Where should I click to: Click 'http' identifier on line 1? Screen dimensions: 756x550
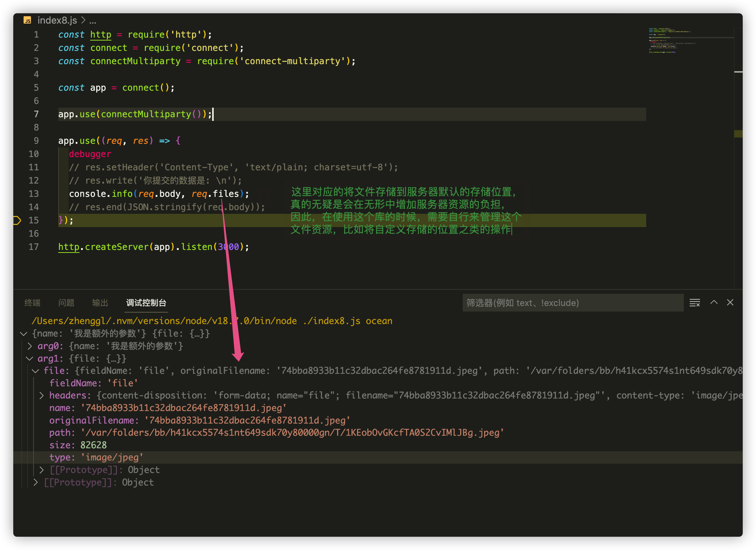coord(101,35)
